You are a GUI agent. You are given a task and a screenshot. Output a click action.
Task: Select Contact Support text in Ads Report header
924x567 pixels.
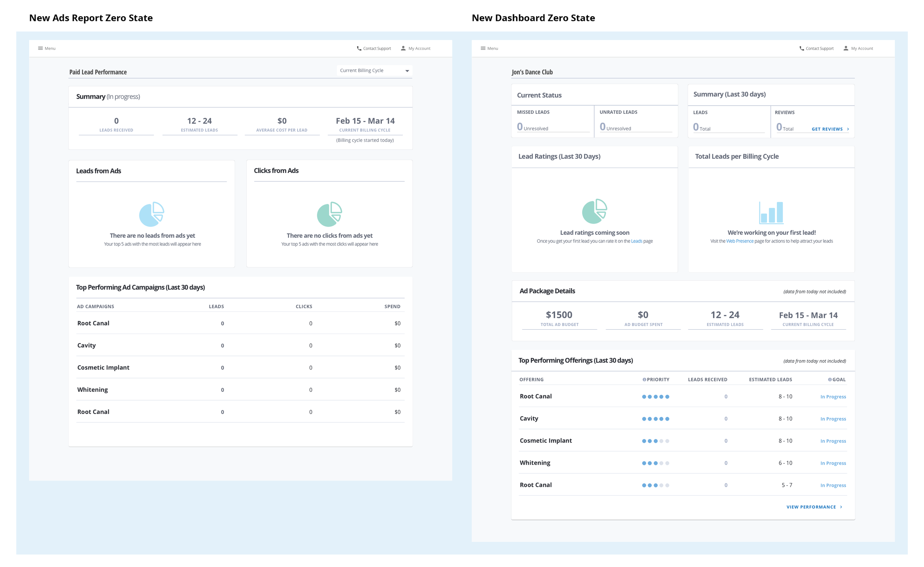coord(377,48)
